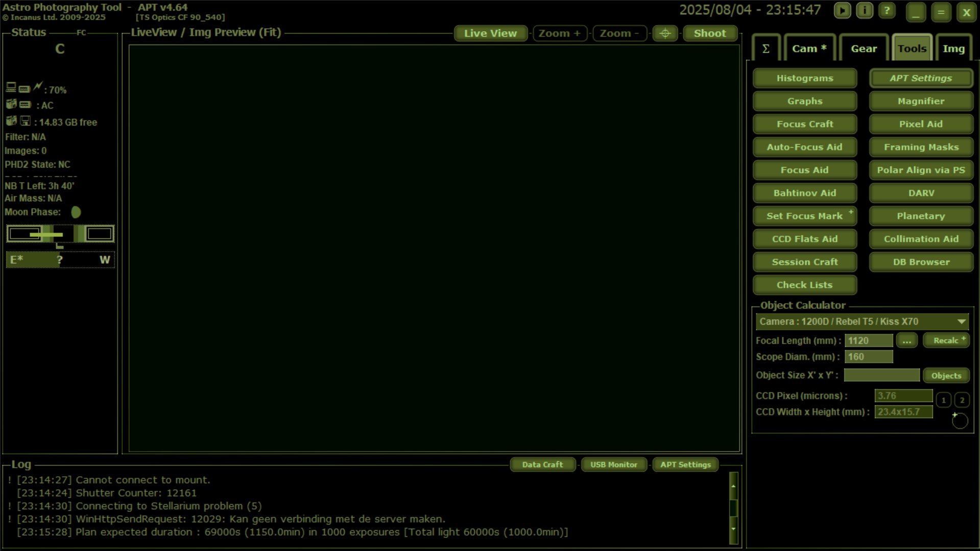980x551 pixels.
Task: Start Live View
Action: pyautogui.click(x=490, y=33)
